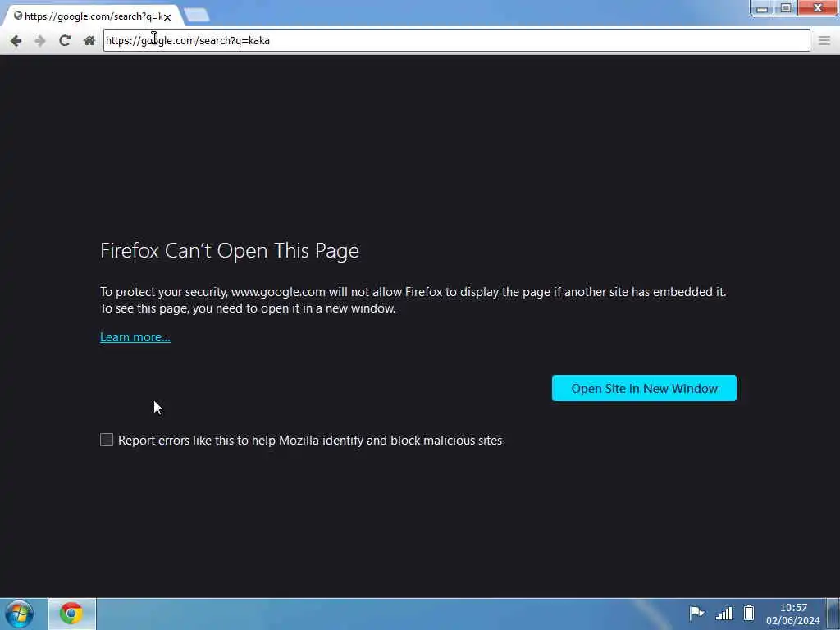840x630 pixels.
Task: Select the https://google.com/search tab
Action: tap(92, 16)
